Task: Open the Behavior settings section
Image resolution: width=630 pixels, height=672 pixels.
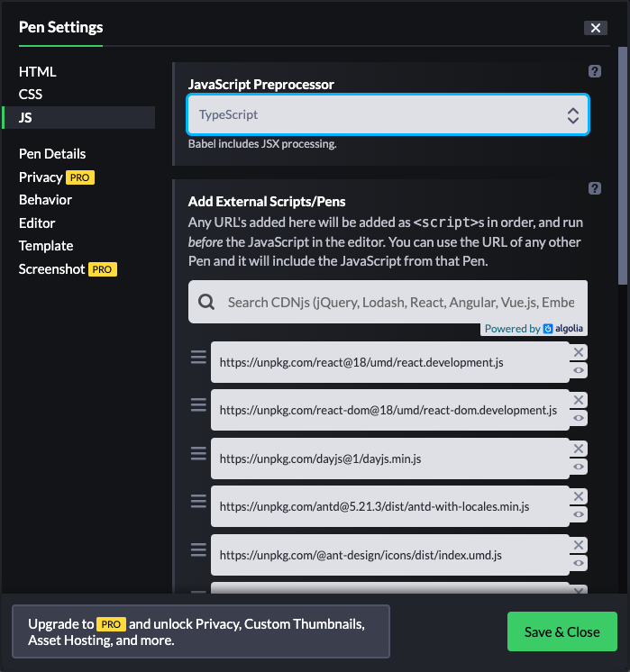Action: [45, 200]
